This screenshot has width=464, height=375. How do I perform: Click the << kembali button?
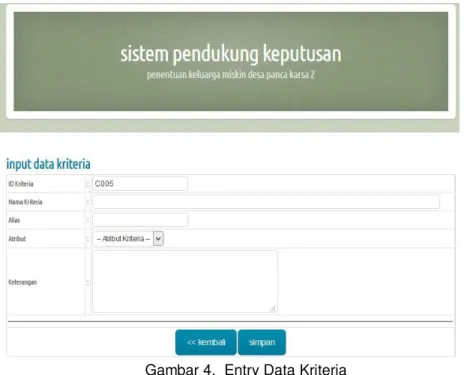click(x=206, y=342)
